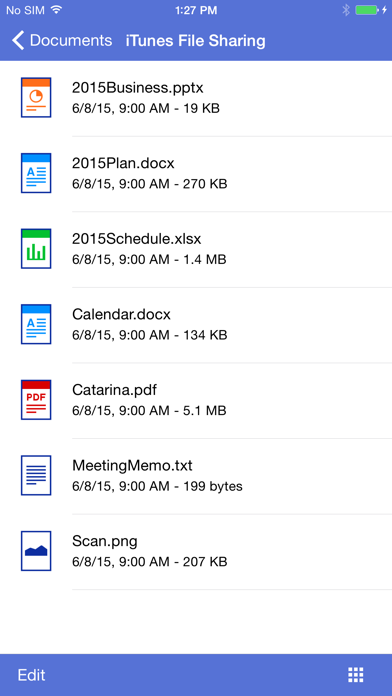This screenshot has width=392, height=696.
Task: Tap the Word document icon for 2015Plan.docx
Action: 36,173
